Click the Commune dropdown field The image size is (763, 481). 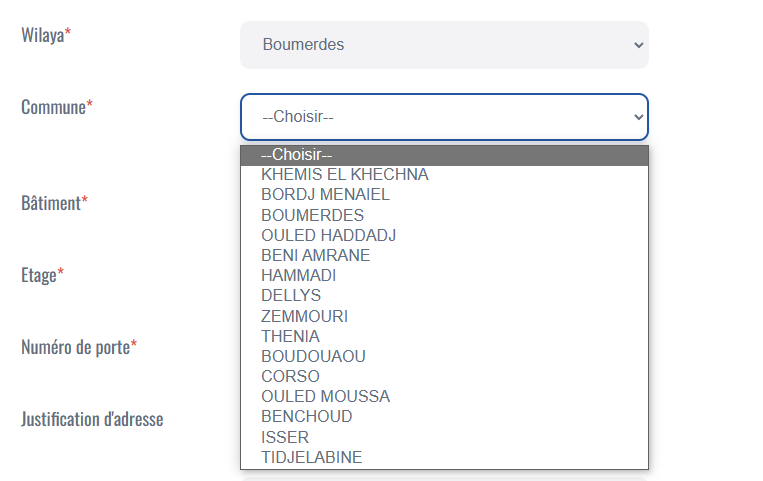(443, 117)
